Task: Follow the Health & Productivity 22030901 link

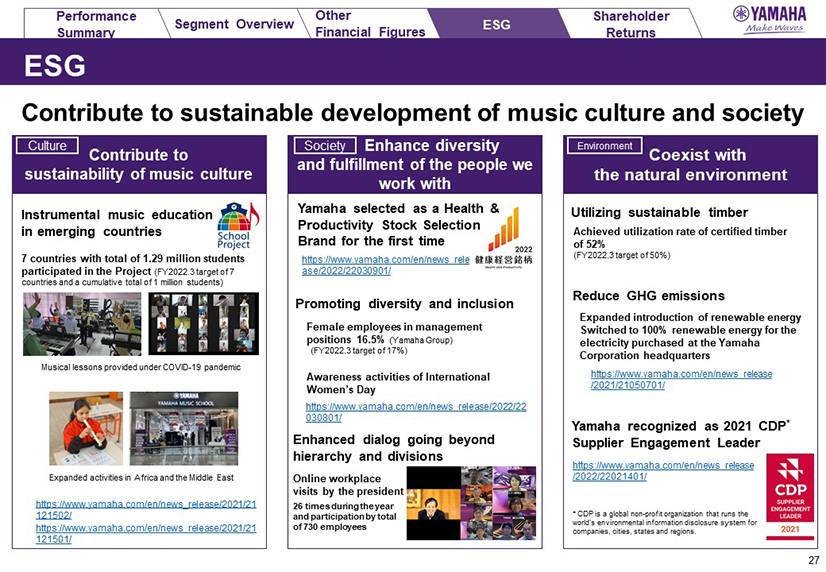Action: coord(385,265)
